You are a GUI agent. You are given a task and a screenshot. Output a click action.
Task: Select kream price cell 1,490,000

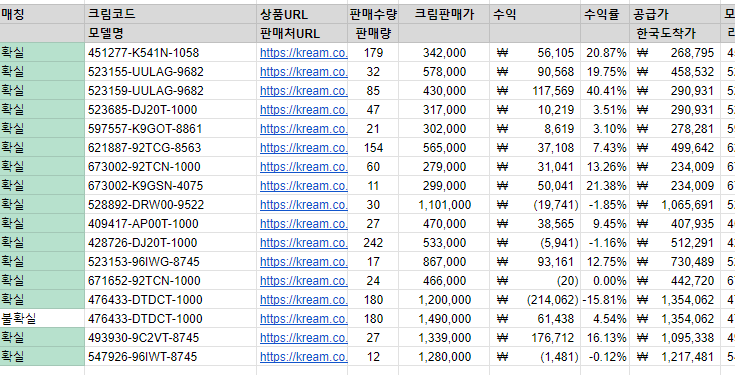[444, 319]
